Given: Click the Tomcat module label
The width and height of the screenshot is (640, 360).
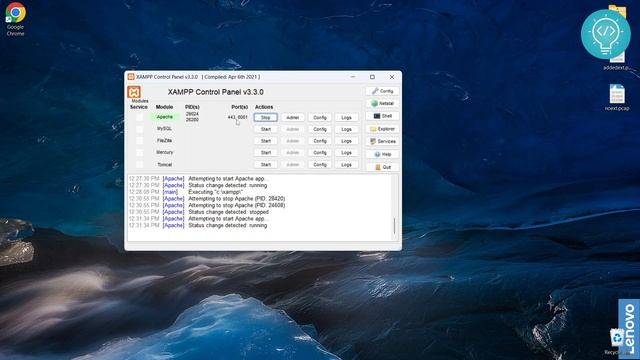Looking at the screenshot, I should pyautogui.click(x=164, y=164).
